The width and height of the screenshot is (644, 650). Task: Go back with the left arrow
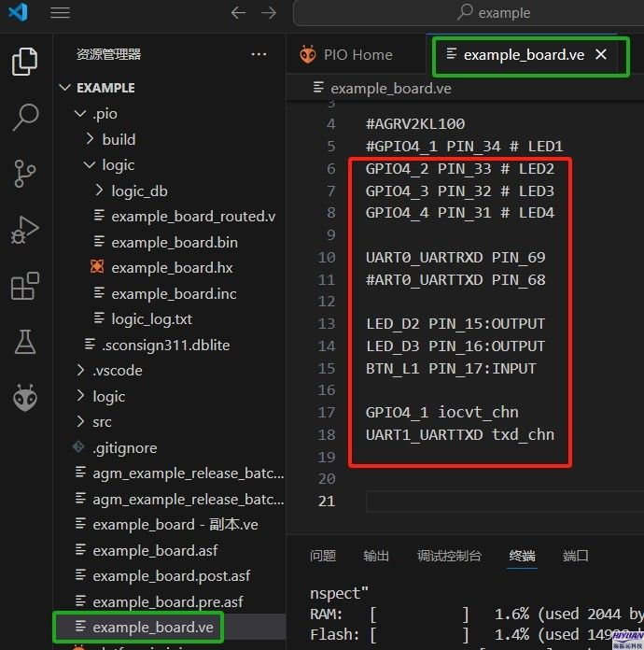(x=238, y=13)
